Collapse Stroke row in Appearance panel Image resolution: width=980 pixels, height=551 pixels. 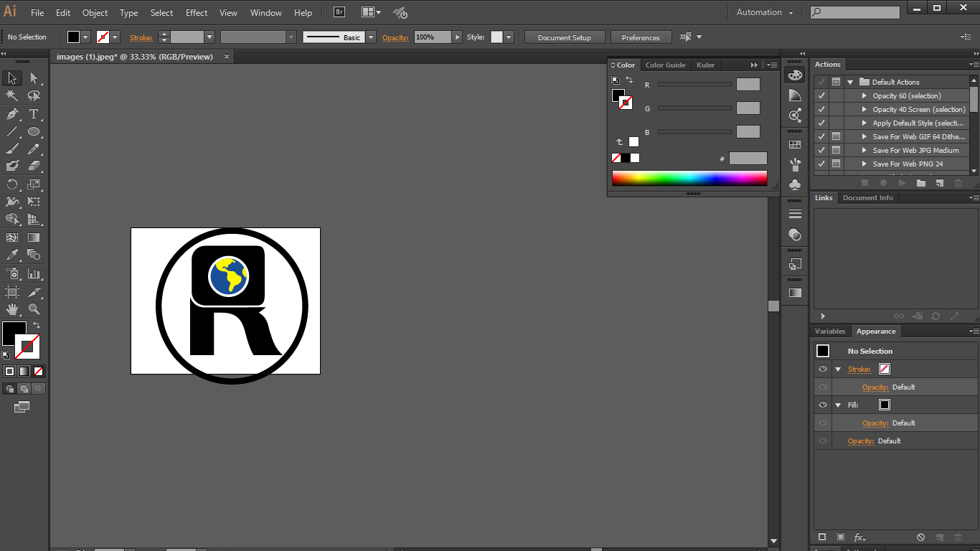pos(838,369)
